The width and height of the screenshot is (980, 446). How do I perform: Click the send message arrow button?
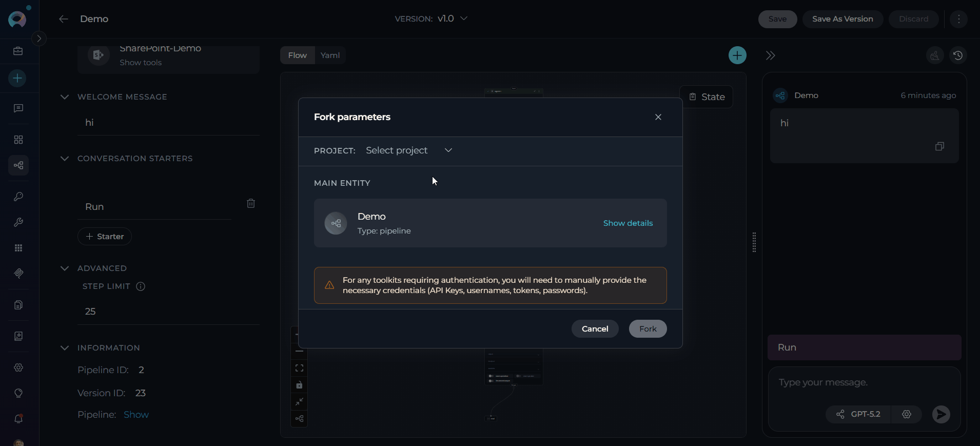point(940,414)
